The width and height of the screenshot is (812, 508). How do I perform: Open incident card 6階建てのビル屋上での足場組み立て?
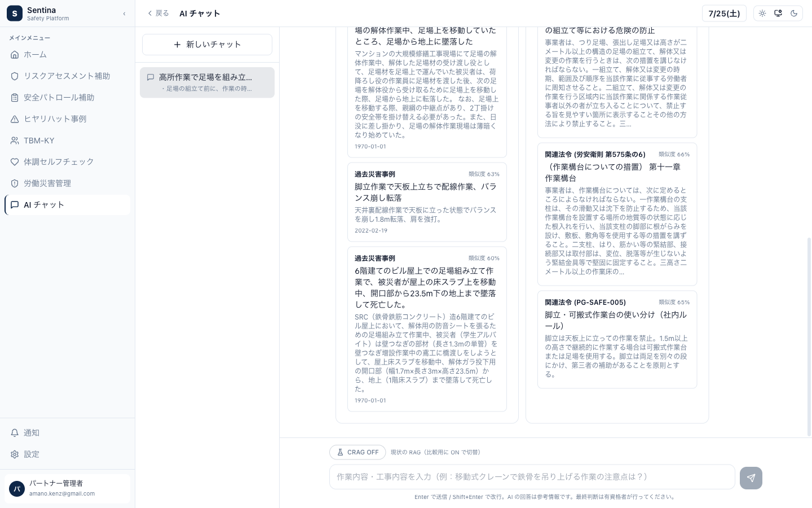(x=427, y=329)
